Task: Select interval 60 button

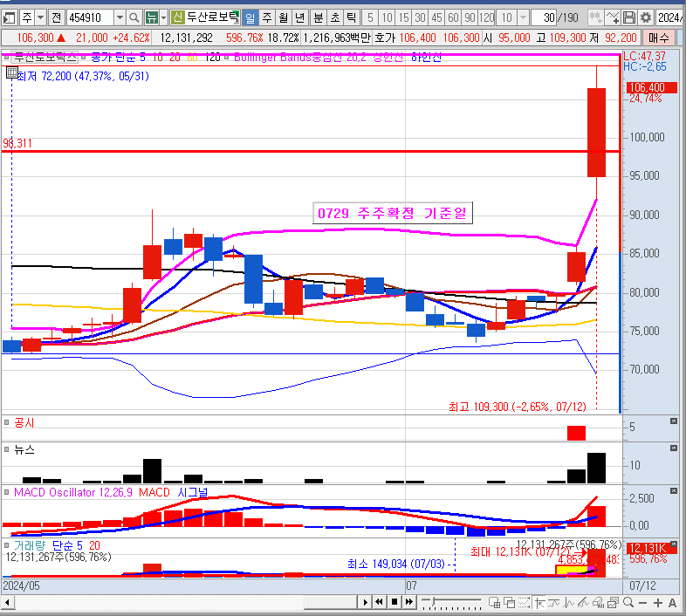Action: (453, 18)
